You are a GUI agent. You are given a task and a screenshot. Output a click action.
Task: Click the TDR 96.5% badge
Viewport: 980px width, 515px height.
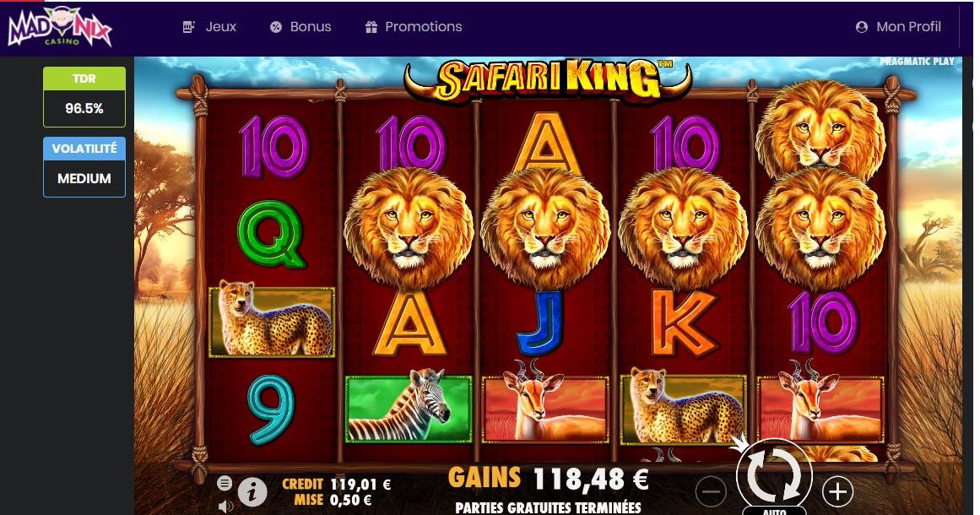(x=84, y=97)
